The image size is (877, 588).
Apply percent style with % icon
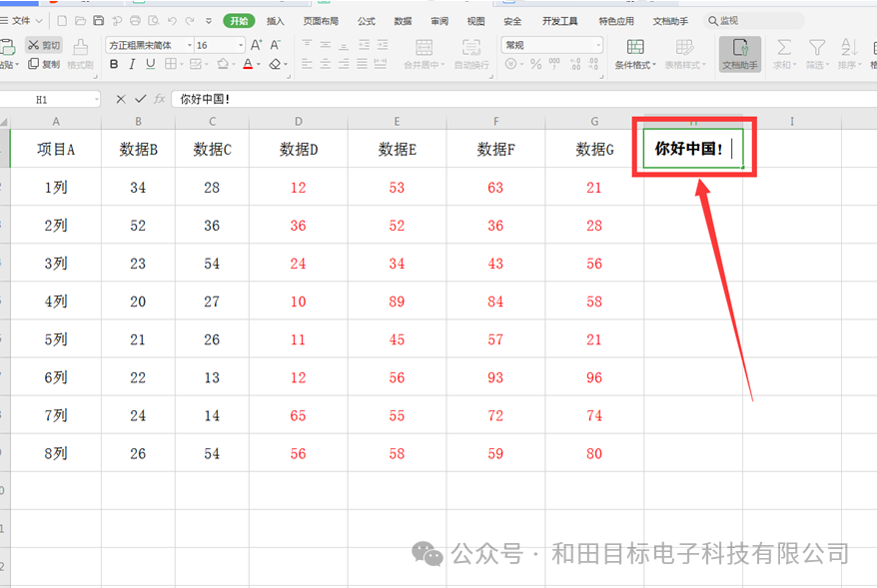click(x=535, y=64)
